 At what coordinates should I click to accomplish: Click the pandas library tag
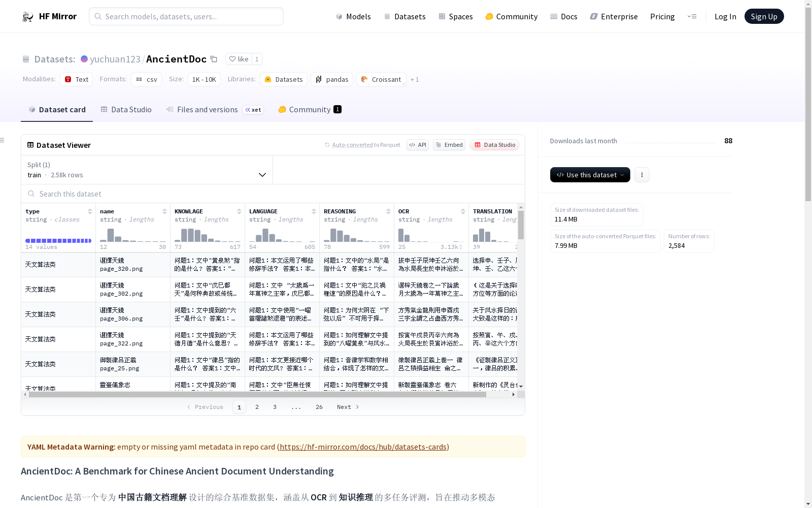(332, 79)
